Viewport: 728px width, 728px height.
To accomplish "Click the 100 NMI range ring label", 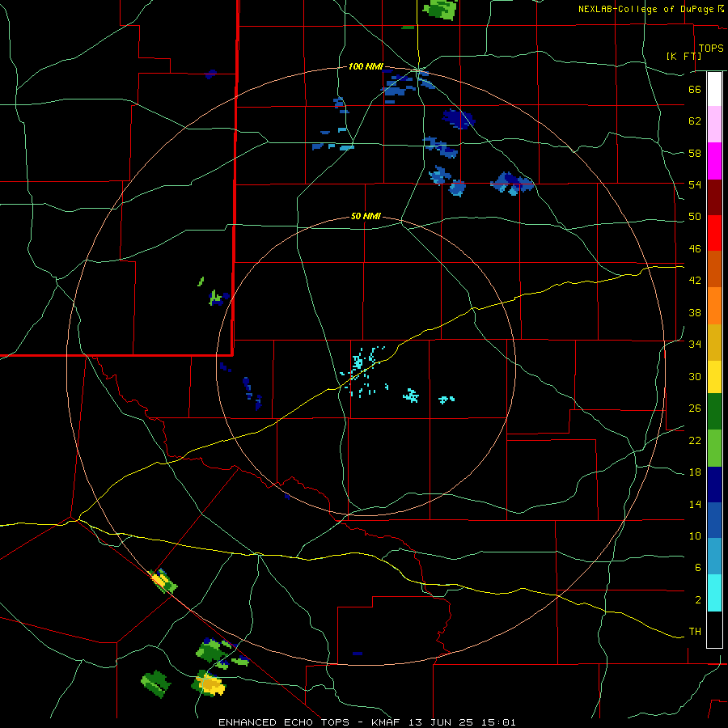I will 366,67.
